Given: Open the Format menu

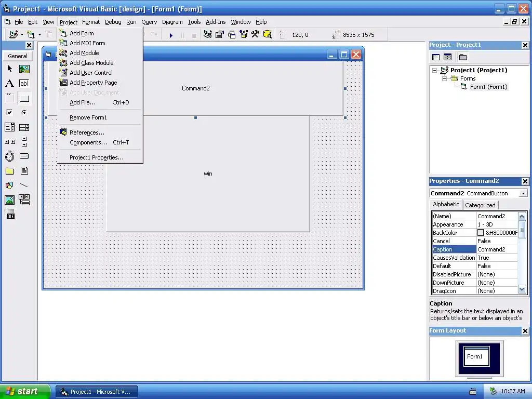Looking at the screenshot, I should pyautogui.click(x=91, y=22).
